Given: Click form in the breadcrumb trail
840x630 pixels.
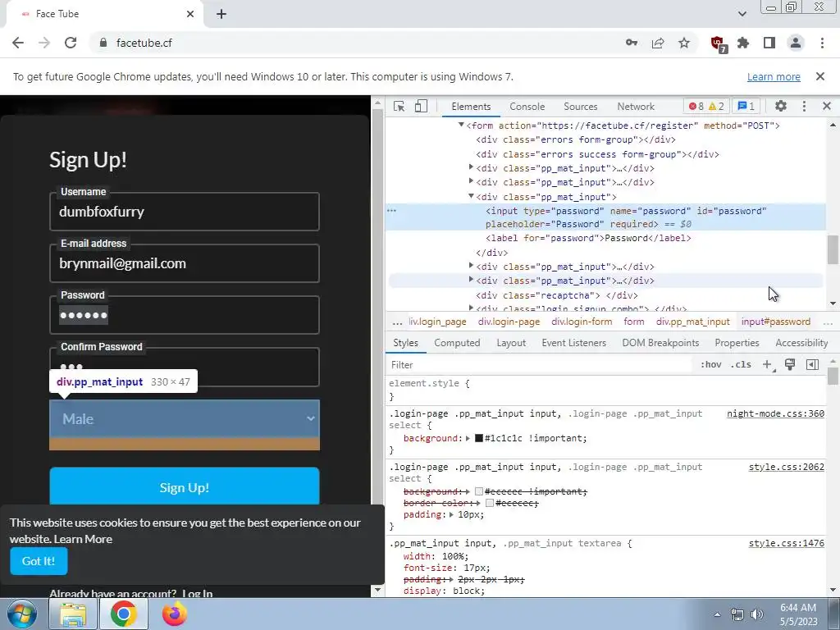Looking at the screenshot, I should 634,322.
